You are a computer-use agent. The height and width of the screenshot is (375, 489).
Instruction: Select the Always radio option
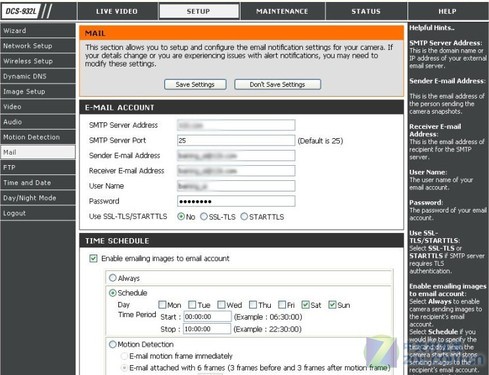113,278
